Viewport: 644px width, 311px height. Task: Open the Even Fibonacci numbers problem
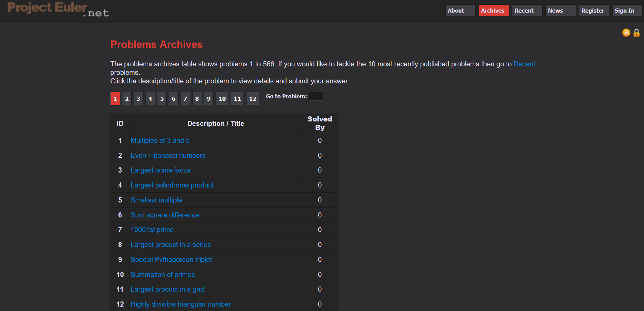tap(168, 155)
